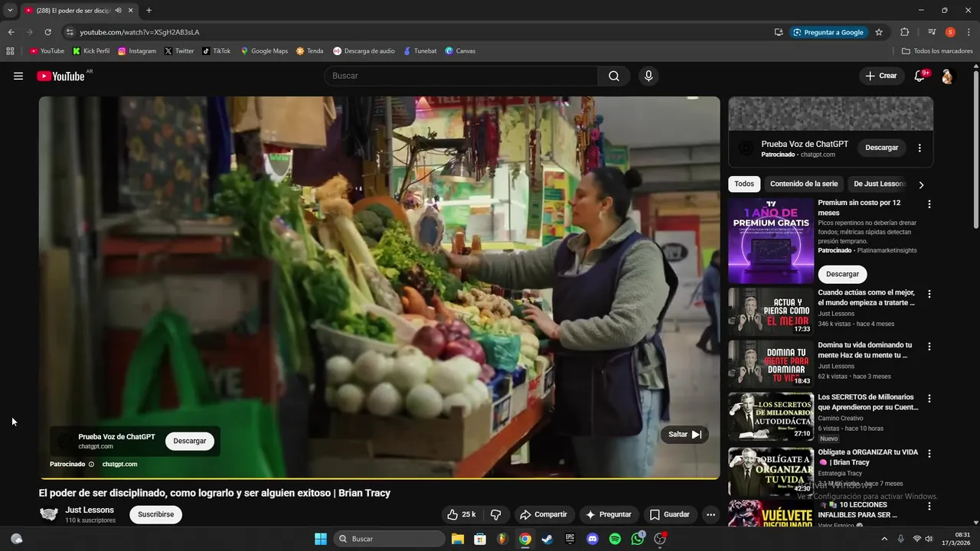Go to the YouTube home logo
The height and width of the screenshot is (551, 980).
coord(60,76)
